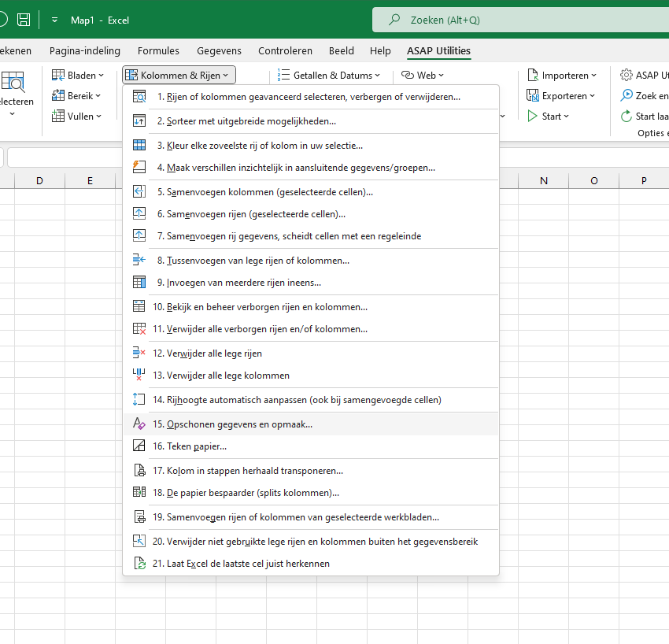
Task: Click the sort icon for extended sorting
Action: pos(139,121)
